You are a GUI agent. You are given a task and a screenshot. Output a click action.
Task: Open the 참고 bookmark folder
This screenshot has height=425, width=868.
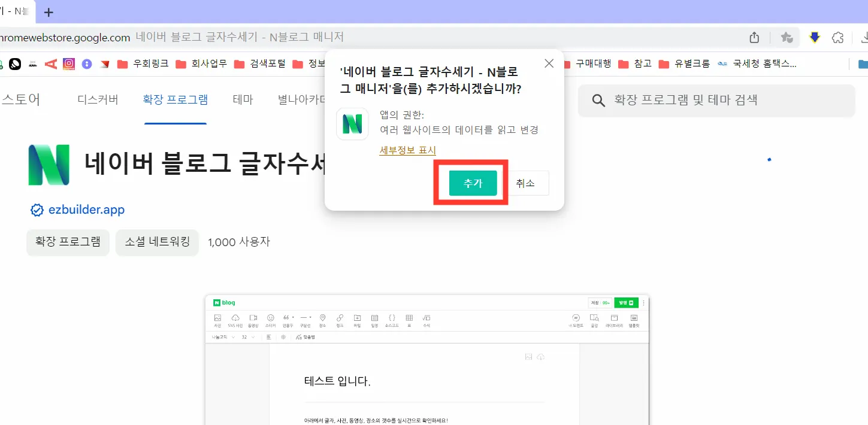[x=635, y=63]
